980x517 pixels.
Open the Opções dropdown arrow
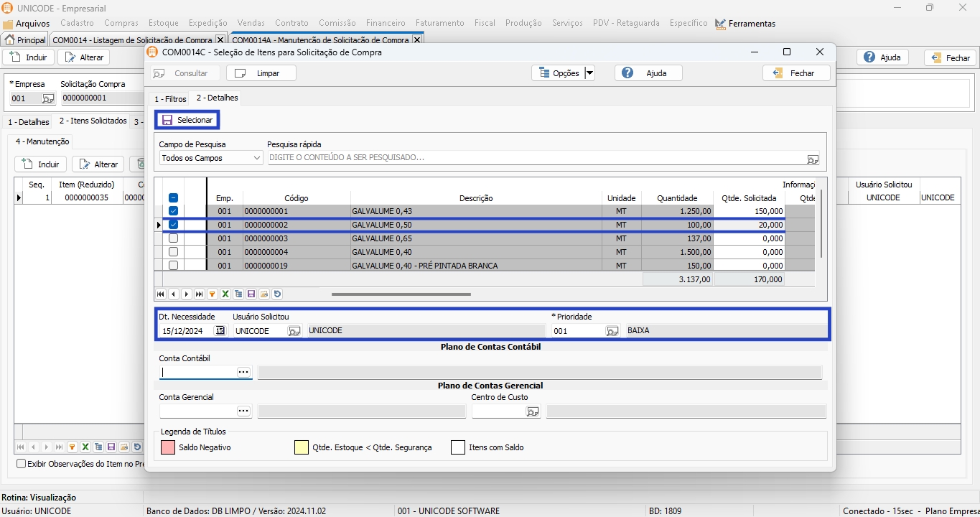(x=589, y=73)
